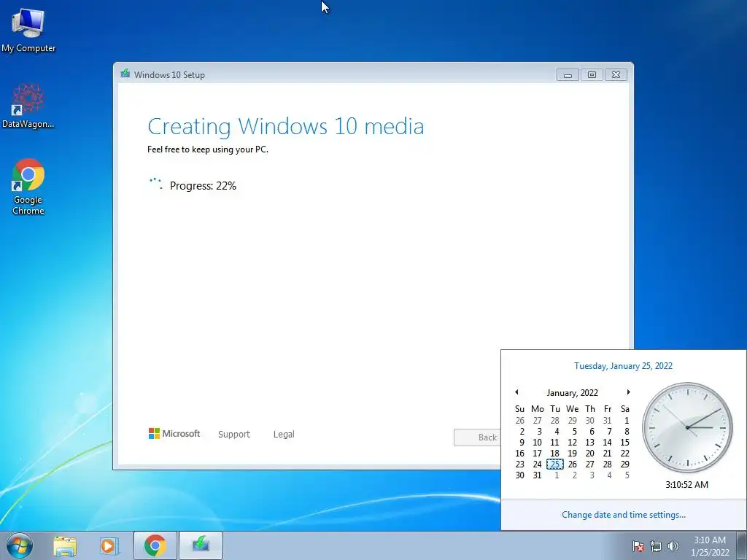Select January 15 in the calendar
747x560 pixels.
625,443
